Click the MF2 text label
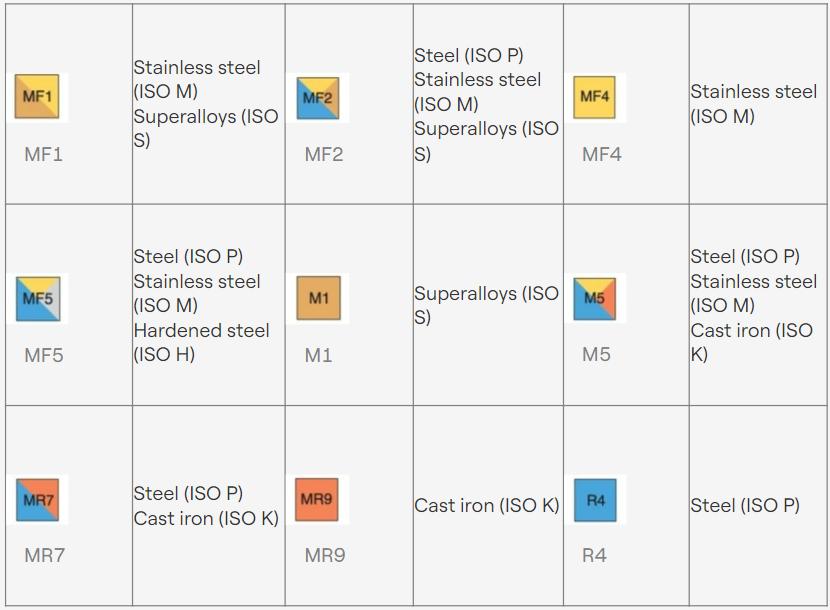 323,154
